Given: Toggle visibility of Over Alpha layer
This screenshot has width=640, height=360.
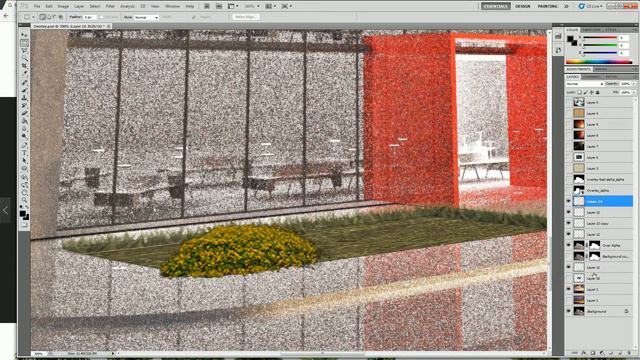Looking at the screenshot, I should 569,245.
